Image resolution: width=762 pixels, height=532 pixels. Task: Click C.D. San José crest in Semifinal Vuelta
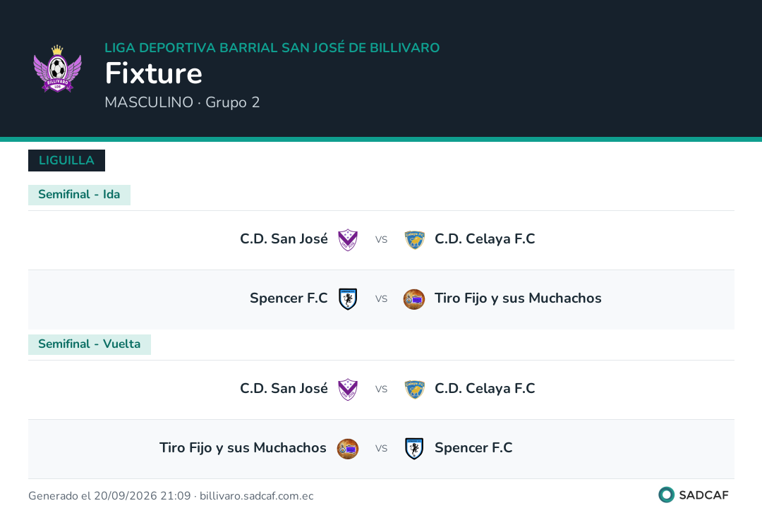click(348, 389)
